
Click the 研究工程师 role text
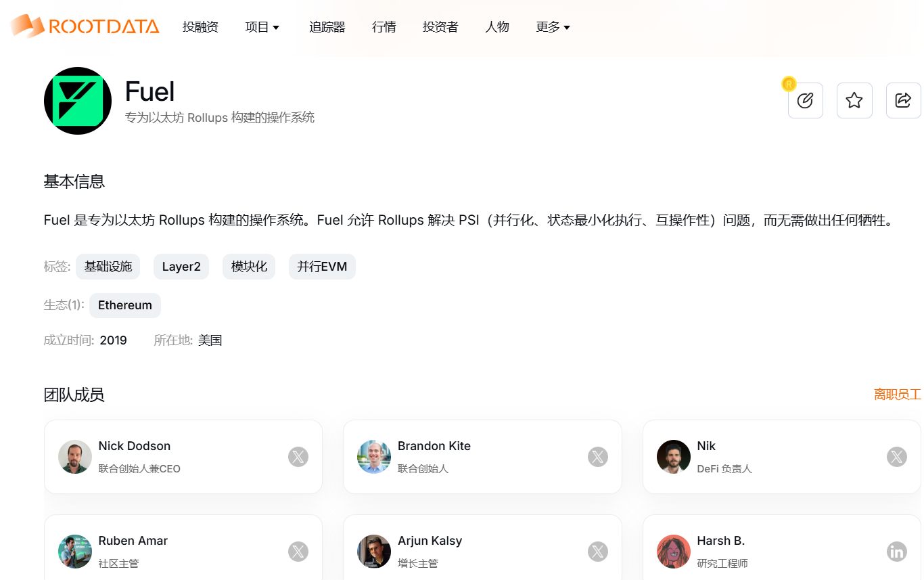[722, 563]
